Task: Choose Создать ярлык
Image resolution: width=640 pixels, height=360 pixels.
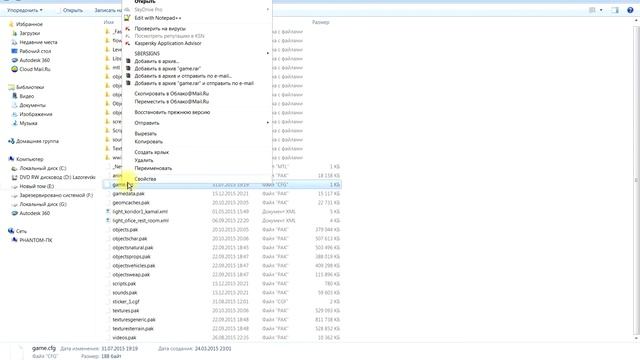Action: [151, 152]
